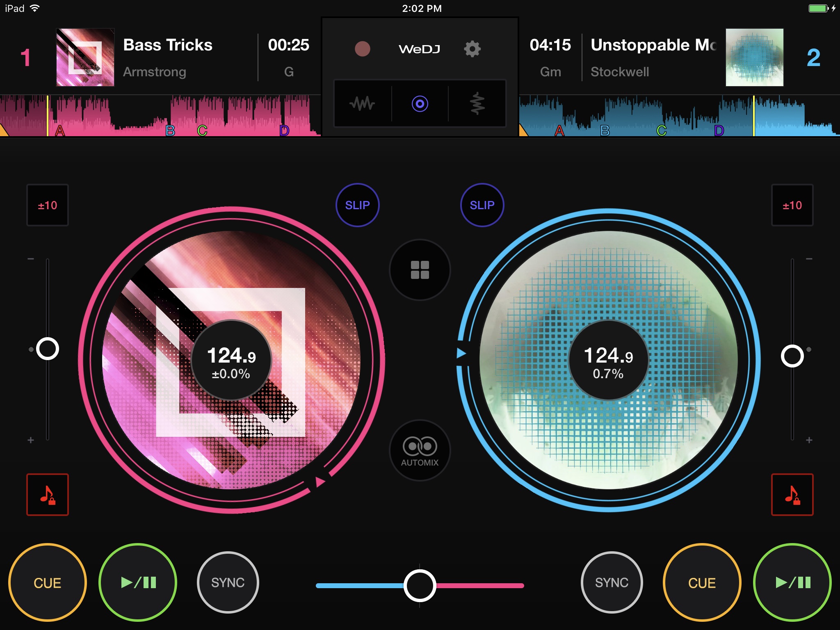This screenshot has height=630, width=840.
Task: Tap the deck number 1 label
Action: point(25,57)
